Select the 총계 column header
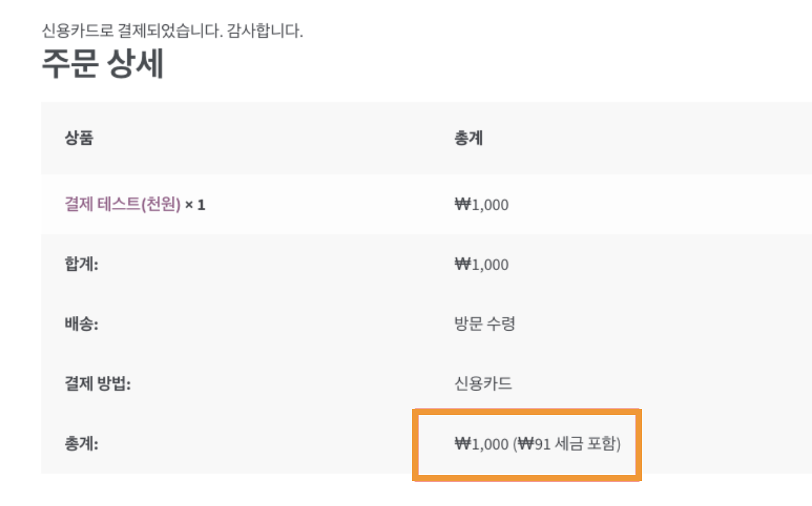 [x=468, y=138]
